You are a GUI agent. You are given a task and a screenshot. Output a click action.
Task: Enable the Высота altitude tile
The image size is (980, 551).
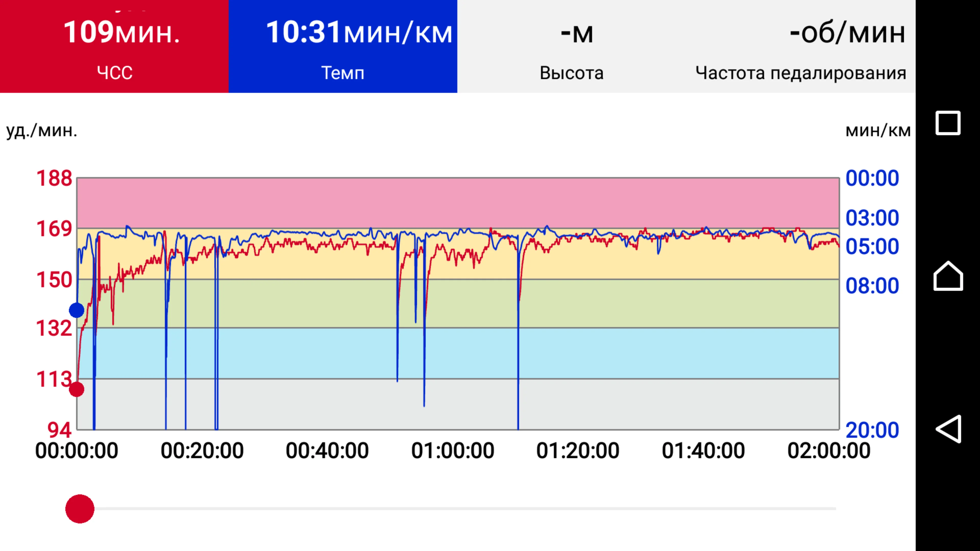coord(571,46)
